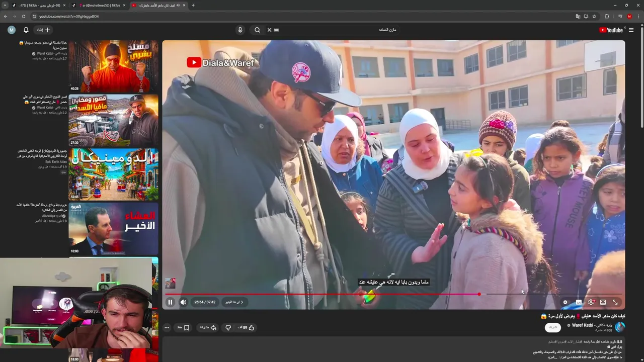Subscribe to Waref Katbi channel
Viewport: 644px width, 362px height.
click(x=553, y=327)
